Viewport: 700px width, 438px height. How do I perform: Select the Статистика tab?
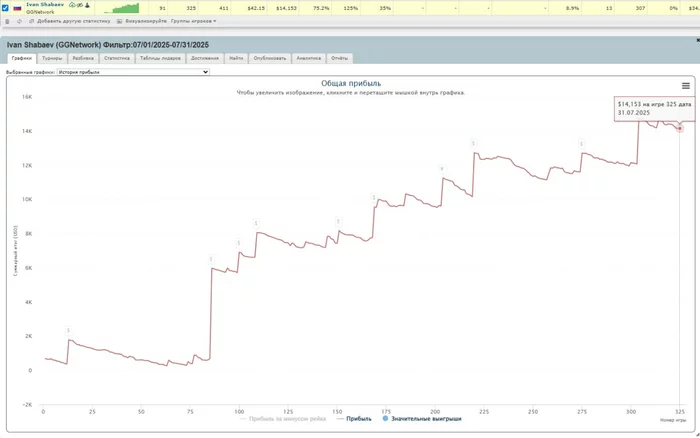click(x=117, y=58)
